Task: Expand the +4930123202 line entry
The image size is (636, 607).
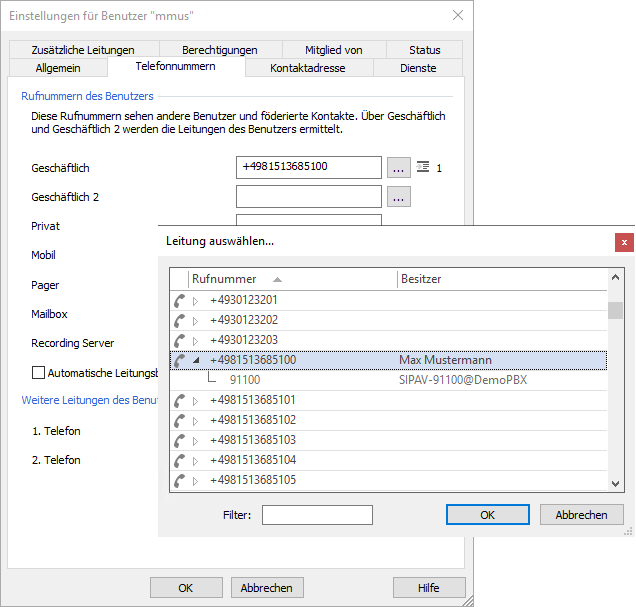Action: point(196,320)
